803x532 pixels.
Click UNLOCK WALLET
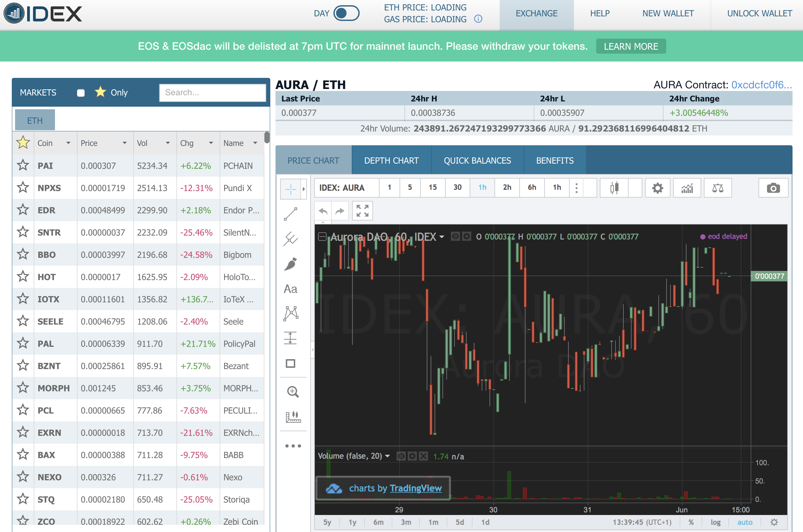click(x=759, y=13)
